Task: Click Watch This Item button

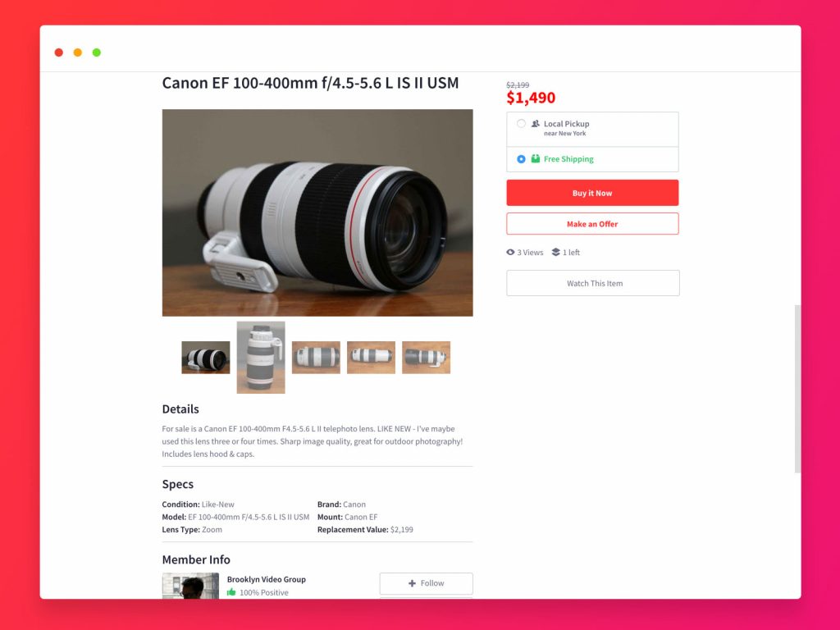Action: pos(593,283)
